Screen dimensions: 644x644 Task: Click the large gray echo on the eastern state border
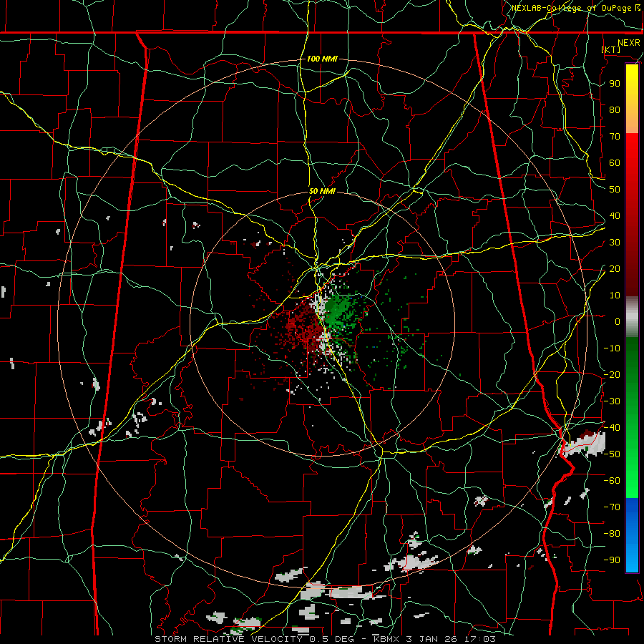[x=584, y=444]
